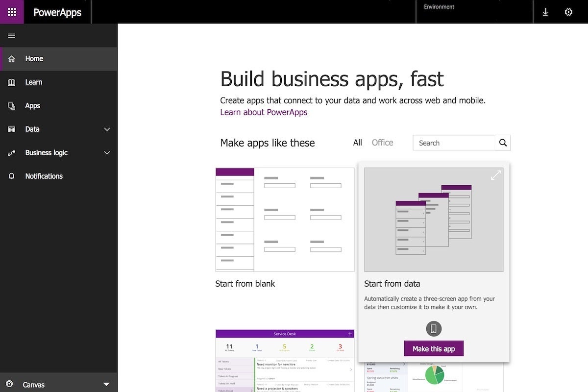Image resolution: width=588 pixels, height=392 pixels.
Task: Open the Canvas mode dropdown arrow
Action: point(106,385)
